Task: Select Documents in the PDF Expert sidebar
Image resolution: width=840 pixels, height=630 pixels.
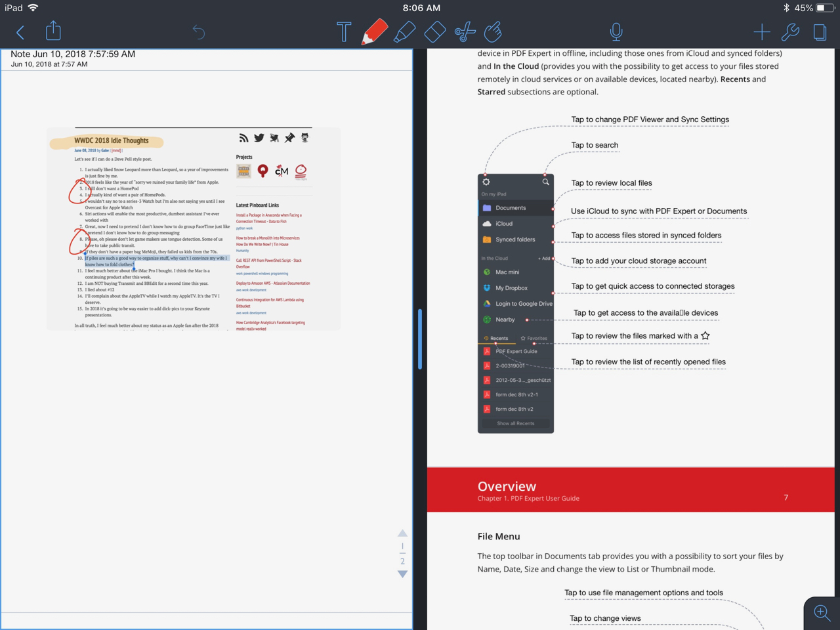Action: [516, 208]
